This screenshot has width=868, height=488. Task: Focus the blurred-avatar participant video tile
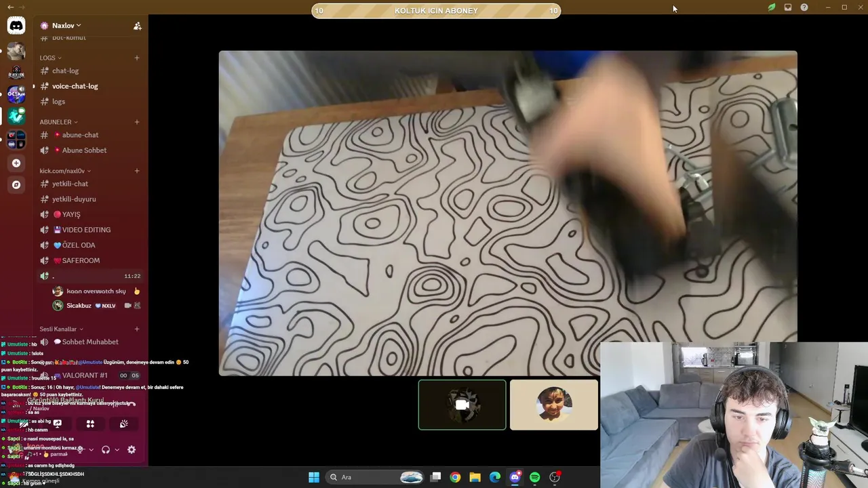462,405
